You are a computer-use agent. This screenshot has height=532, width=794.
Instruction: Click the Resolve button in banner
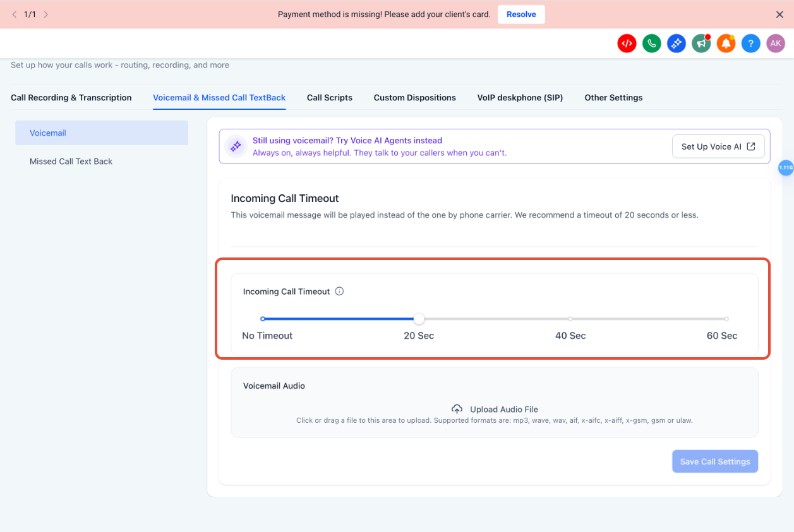tap(521, 15)
